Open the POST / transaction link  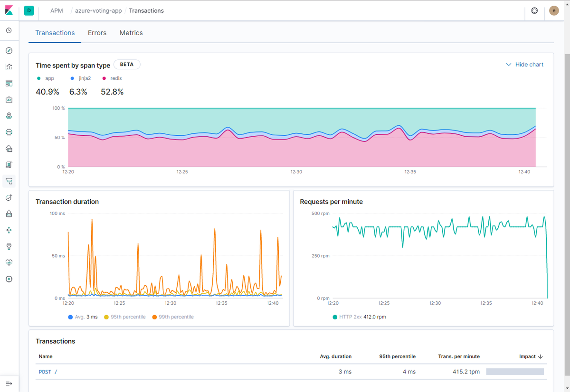tap(48, 372)
